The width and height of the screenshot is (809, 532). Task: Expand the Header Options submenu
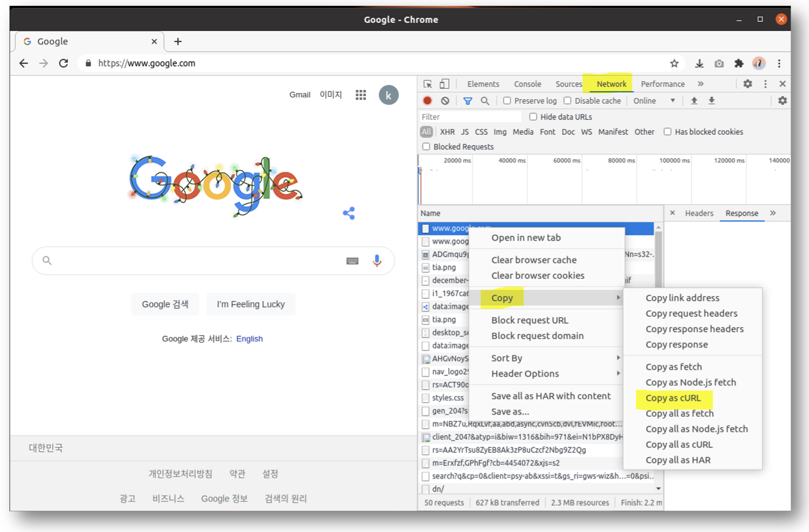547,373
